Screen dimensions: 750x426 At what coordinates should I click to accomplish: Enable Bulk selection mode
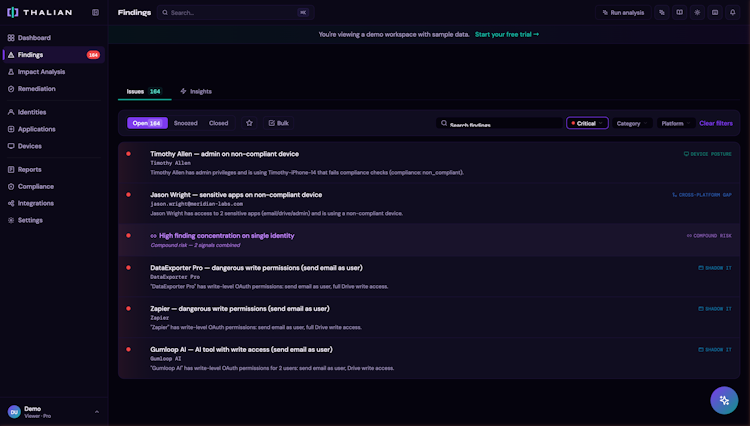tap(278, 123)
